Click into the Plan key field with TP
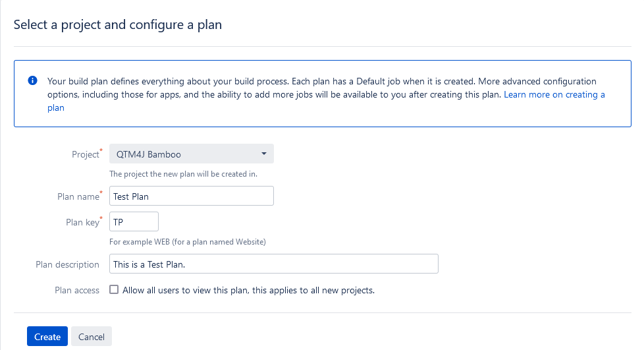This screenshot has height=350, width=644. 134,222
